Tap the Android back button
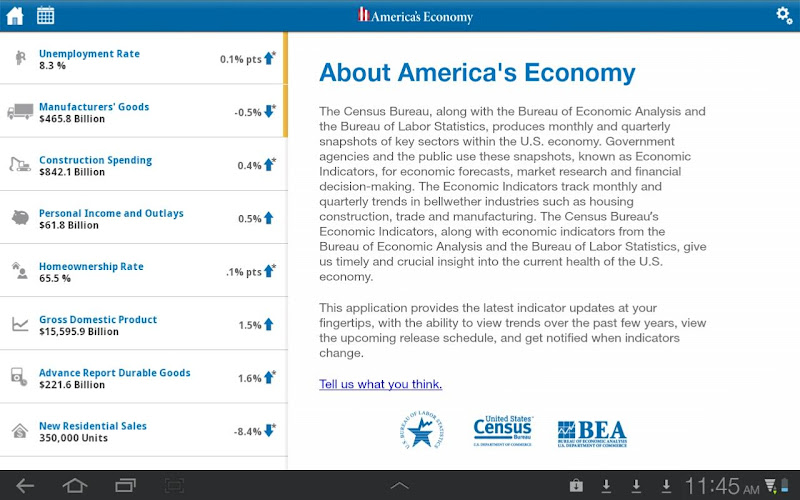800x500 pixels. tap(24, 486)
